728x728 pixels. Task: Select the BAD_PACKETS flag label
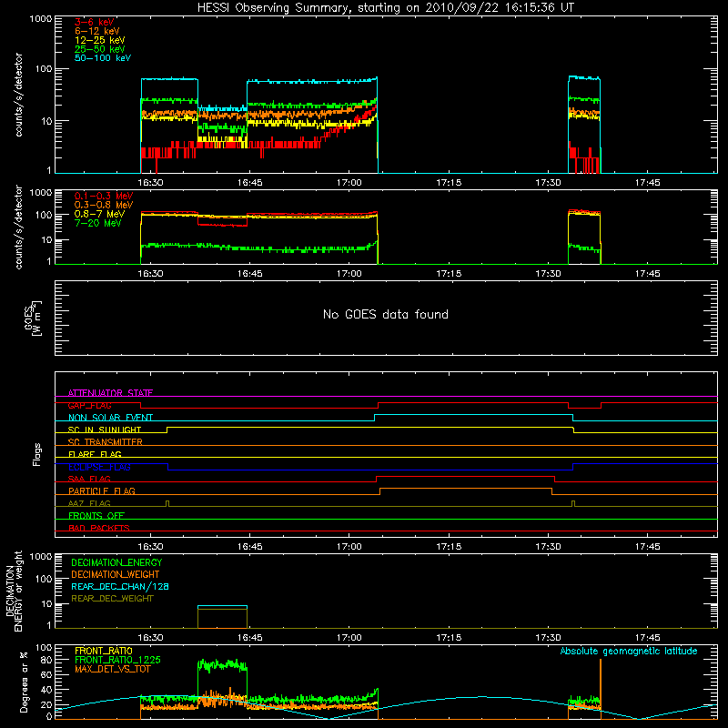tap(99, 528)
